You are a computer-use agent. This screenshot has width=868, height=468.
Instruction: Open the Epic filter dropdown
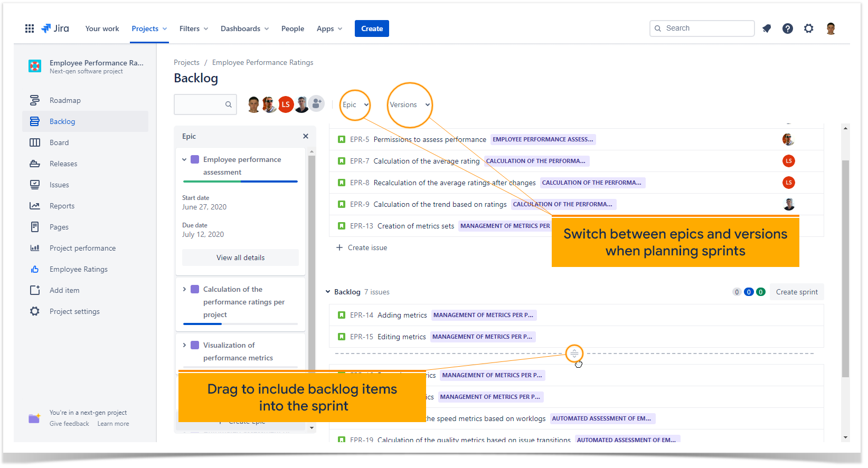tap(355, 104)
